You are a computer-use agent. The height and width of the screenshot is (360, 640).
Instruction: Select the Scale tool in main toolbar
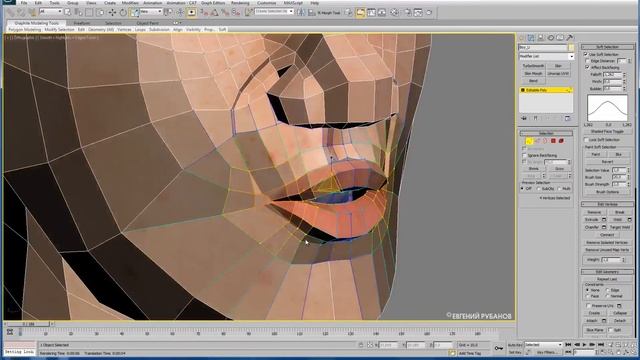[134, 12]
